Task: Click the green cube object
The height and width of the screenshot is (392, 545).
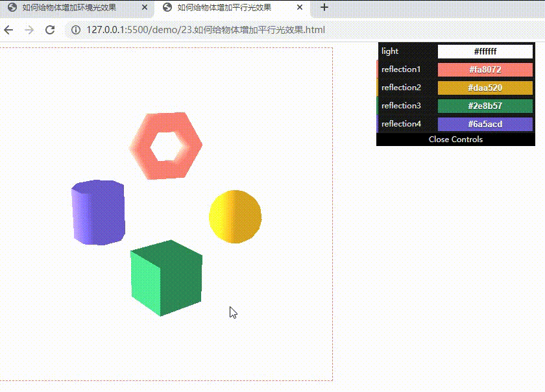Action: (166, 278)
